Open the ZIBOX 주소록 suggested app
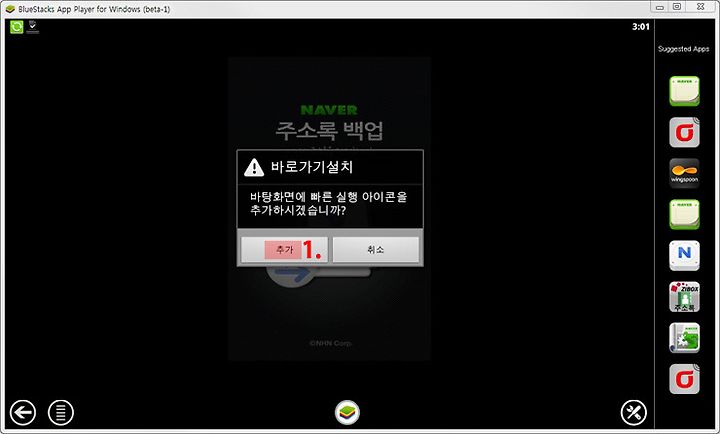 tap(684, 297)
